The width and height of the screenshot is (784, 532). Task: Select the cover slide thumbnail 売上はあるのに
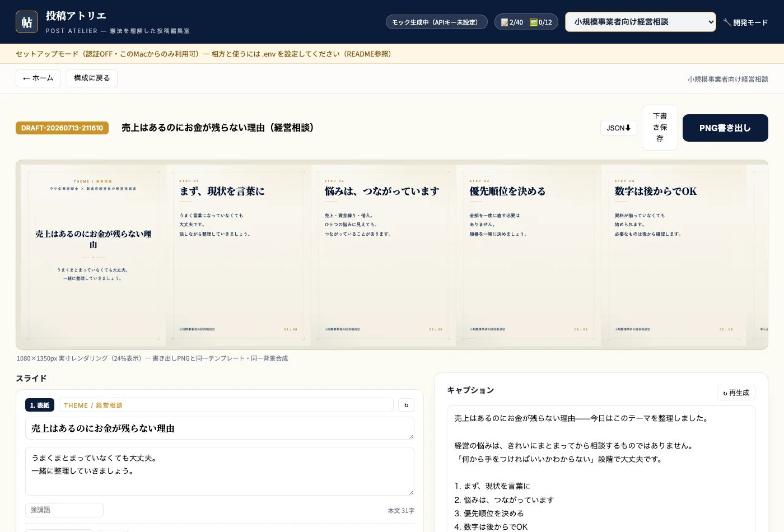click(x=93, y=255)
